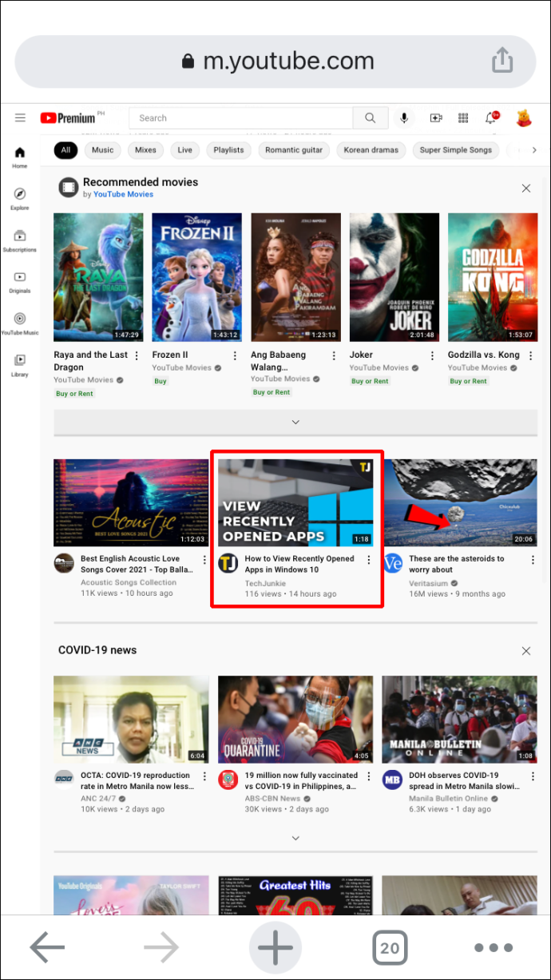This screenshot has height=980, width=551.
Task: Expand the Recommended movies section
Action: [x=295, y=422]
